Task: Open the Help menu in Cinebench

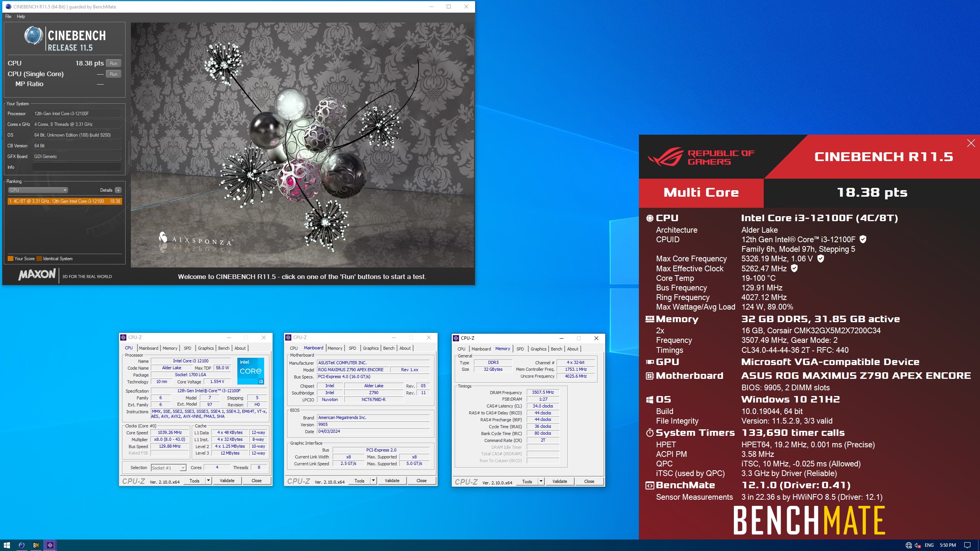Action: (x=21, y=16)
